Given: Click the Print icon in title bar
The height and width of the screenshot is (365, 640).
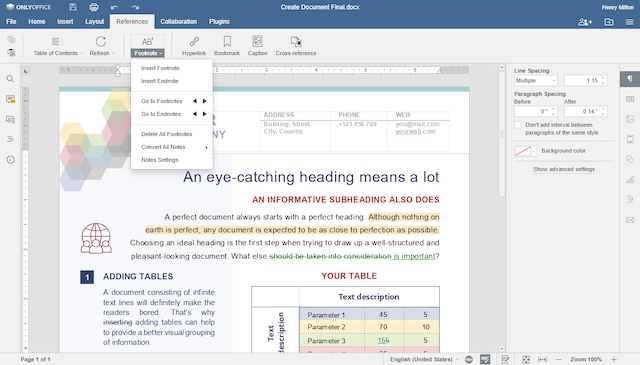Looking at the screenshot, I should 94,7.
